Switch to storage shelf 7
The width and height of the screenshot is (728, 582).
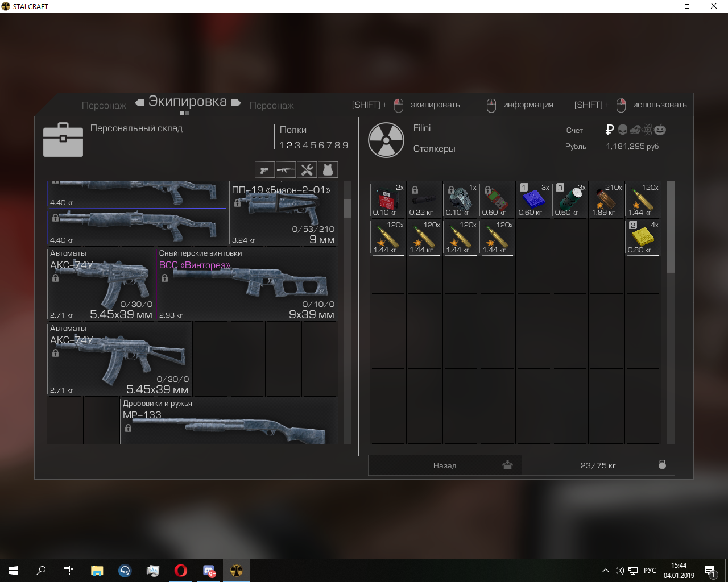point(329,145)
